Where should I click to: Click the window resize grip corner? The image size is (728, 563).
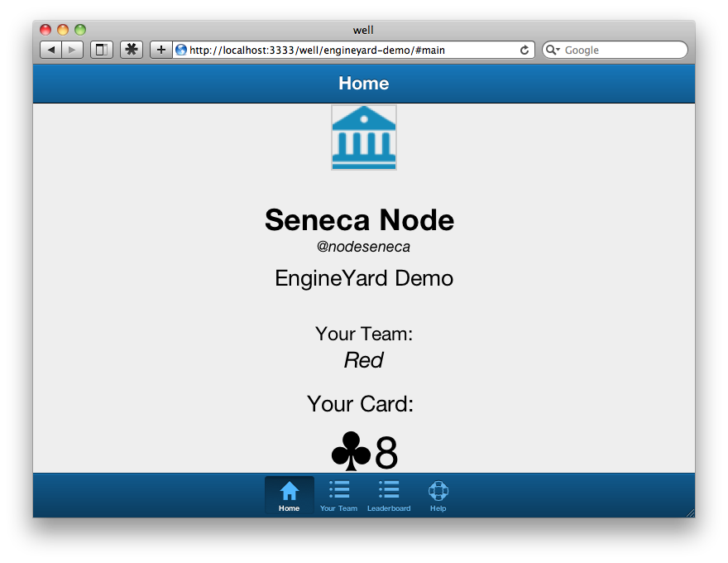coord(690,512)
